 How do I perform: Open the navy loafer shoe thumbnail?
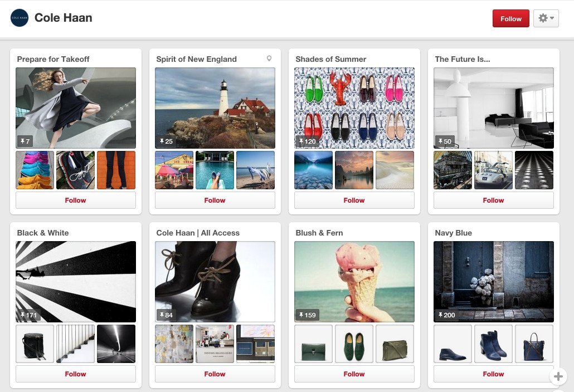point(453,344)
